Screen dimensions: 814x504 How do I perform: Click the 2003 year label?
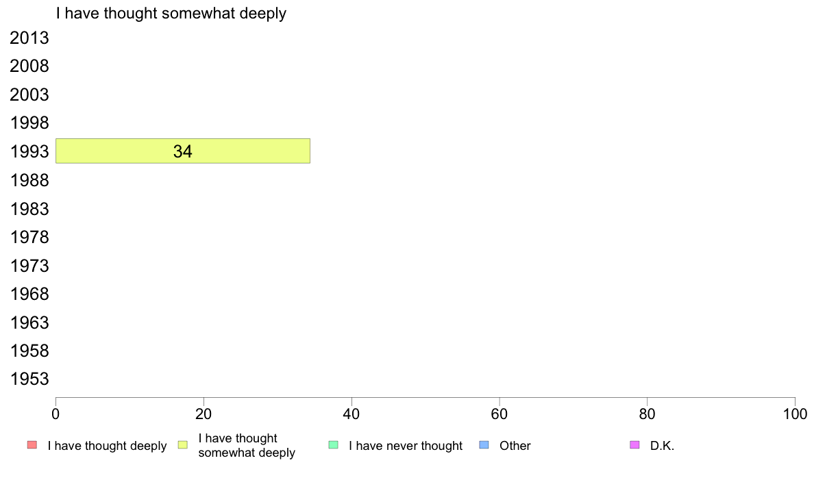click(x=29, y=95)
